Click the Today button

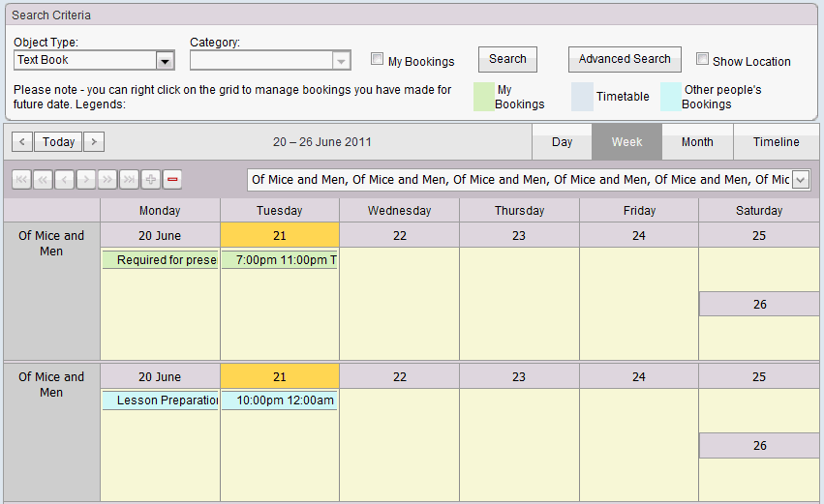[x=58, y=142]
